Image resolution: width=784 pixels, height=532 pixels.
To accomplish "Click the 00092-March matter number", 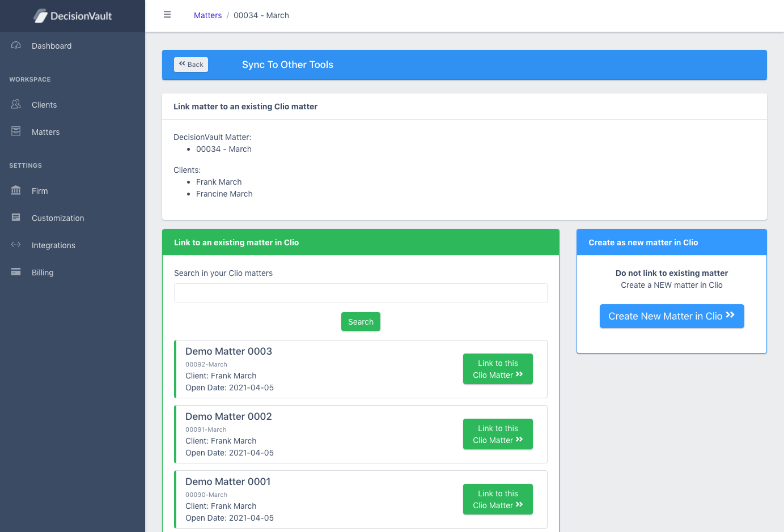I will coord(206,364).
